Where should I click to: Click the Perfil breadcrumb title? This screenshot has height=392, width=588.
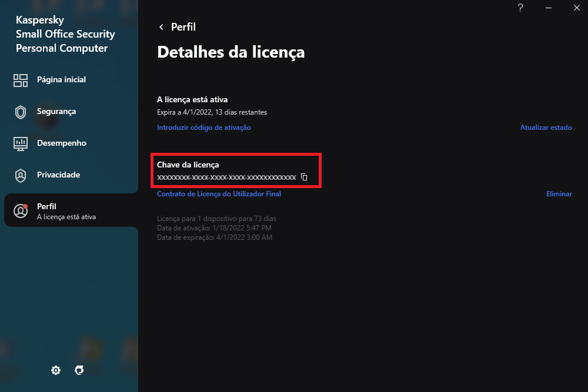pos(183,27)
